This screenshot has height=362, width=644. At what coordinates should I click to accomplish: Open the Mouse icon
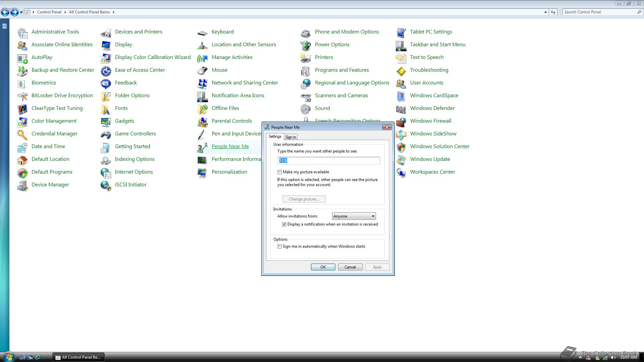[203, 71]
